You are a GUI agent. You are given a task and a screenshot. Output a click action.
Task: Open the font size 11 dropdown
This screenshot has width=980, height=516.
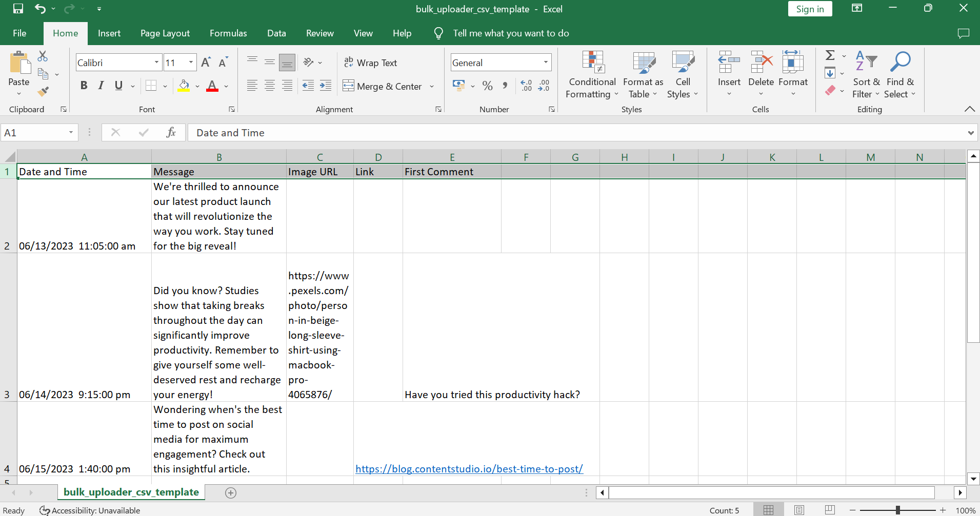click(x=191, y=63)
